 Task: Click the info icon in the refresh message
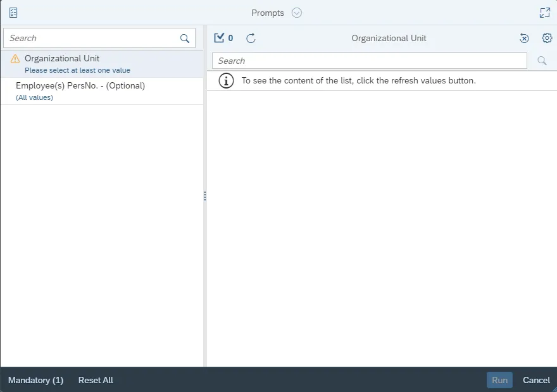point(226,81)
